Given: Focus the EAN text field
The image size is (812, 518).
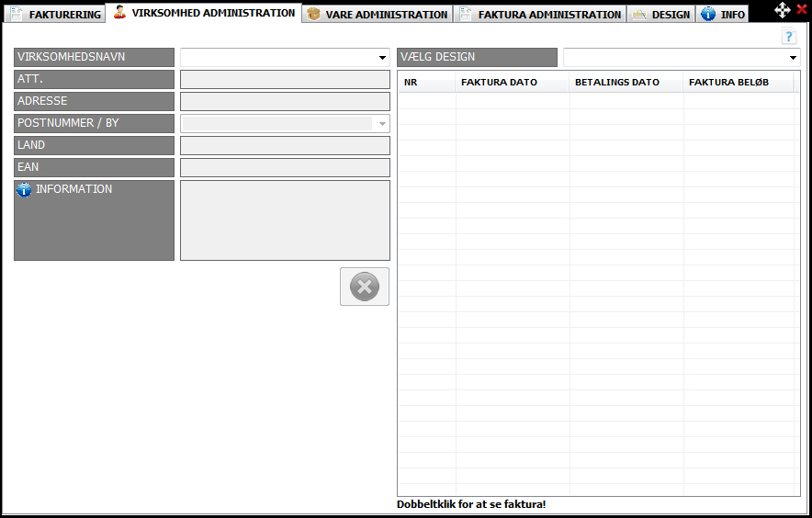Looking at the screenshot, I should click(x=285, y=168).
